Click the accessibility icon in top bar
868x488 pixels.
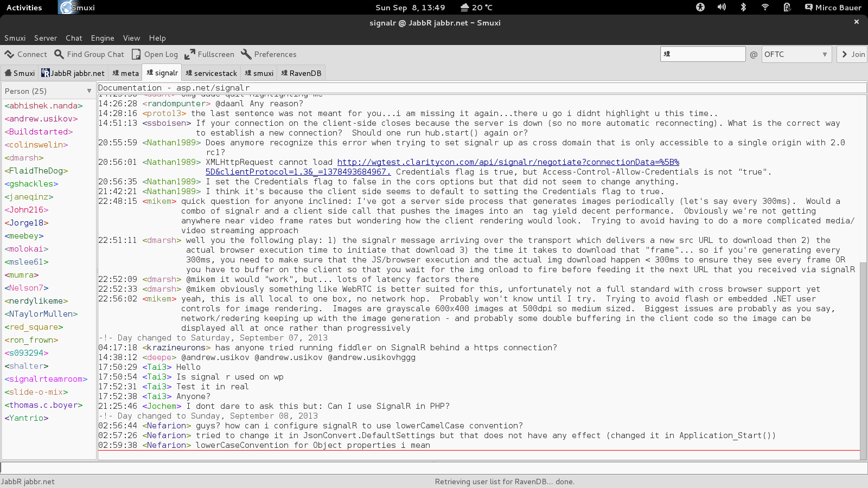point(700,7)
